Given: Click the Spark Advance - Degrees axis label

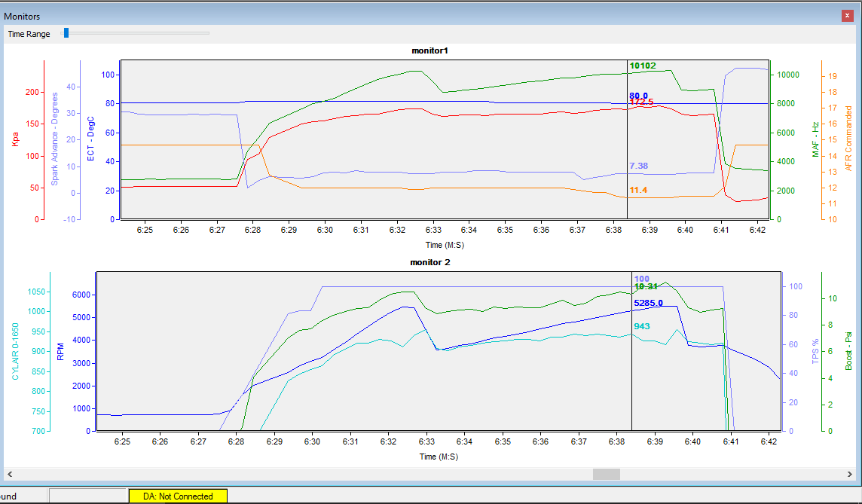Looking at the screenshot, I should click(x=54, y=139).
